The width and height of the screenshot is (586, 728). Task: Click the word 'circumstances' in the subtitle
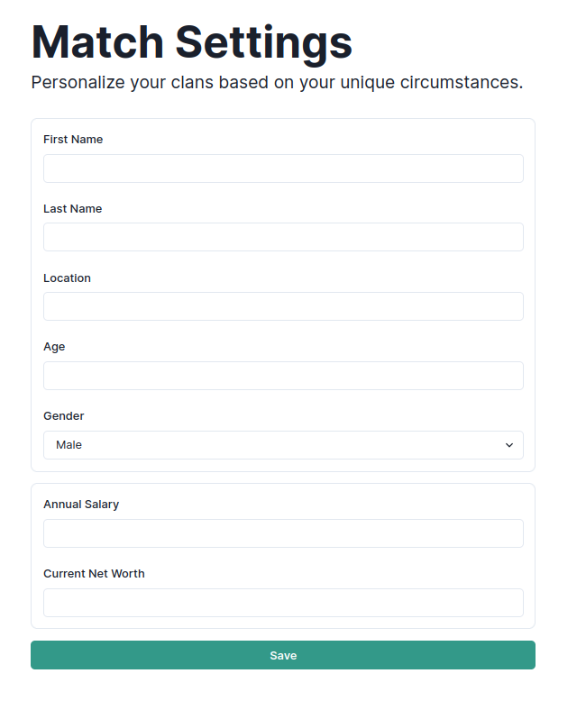[x=460, y=82]
